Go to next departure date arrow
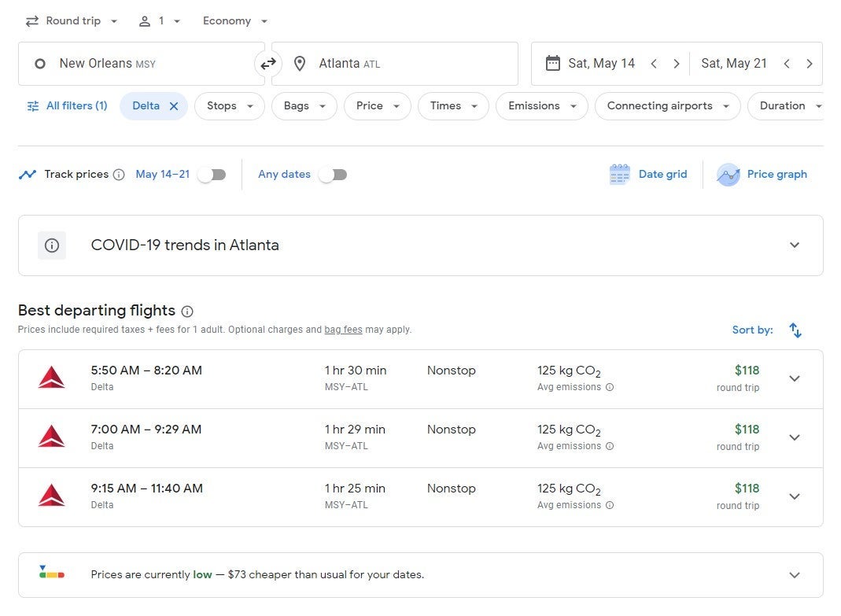This screenshot has width=841, height=616. point(676,64)
